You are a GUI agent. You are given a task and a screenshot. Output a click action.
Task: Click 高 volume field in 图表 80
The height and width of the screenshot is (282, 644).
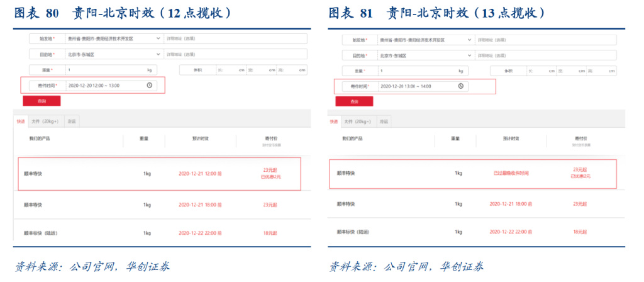291,70
